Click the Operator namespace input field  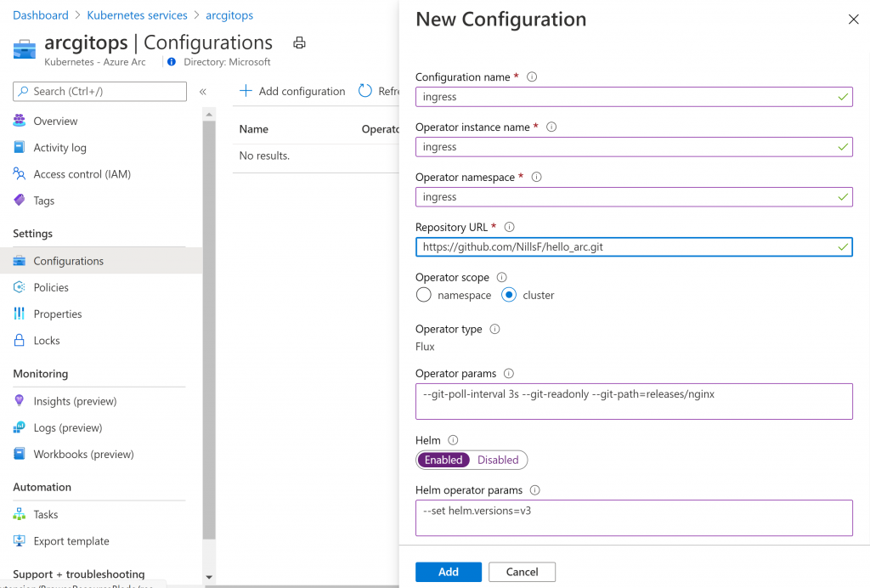click(634, 197)
